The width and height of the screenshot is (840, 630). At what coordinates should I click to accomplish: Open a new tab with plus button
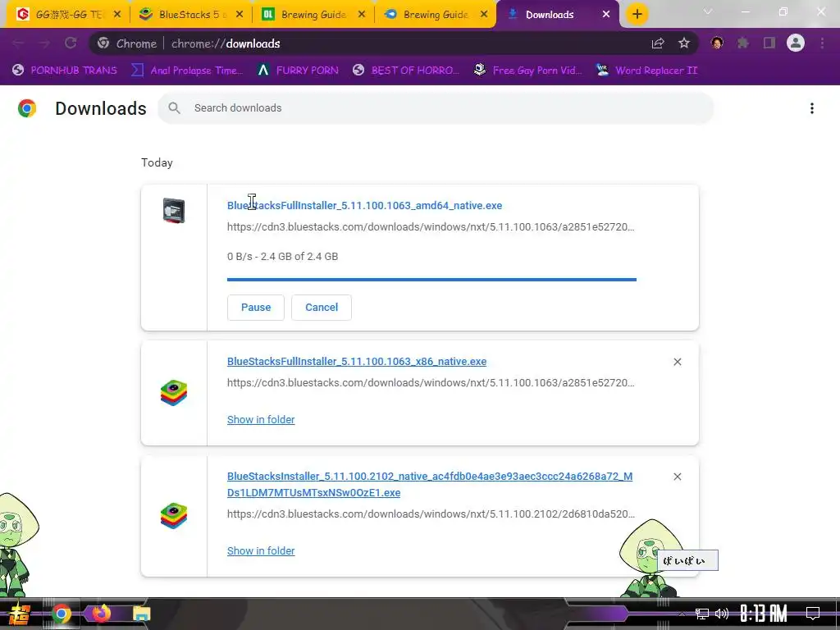click(x=637, y=15)
